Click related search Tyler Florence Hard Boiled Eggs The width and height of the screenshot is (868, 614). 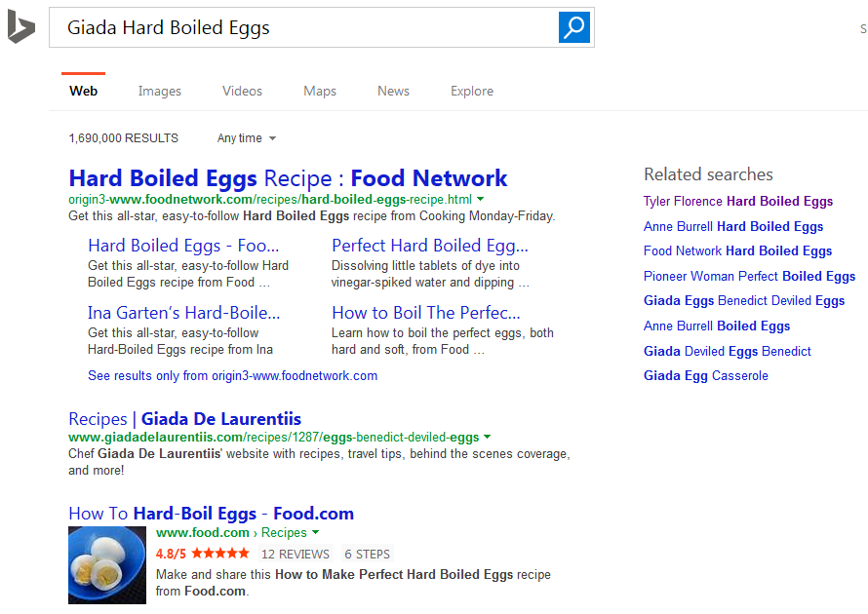(x=738, y=202)
